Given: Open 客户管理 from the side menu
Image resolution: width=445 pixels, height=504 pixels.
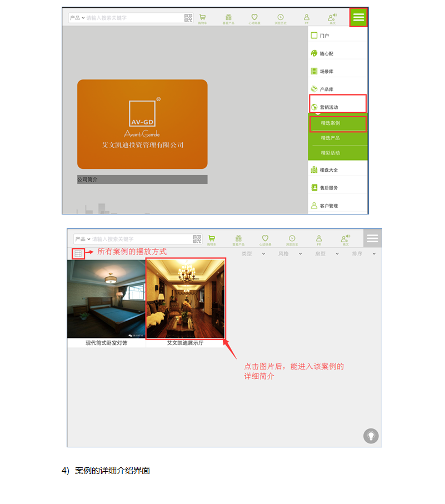Looking at the screenshot, I should click(338, 206).
